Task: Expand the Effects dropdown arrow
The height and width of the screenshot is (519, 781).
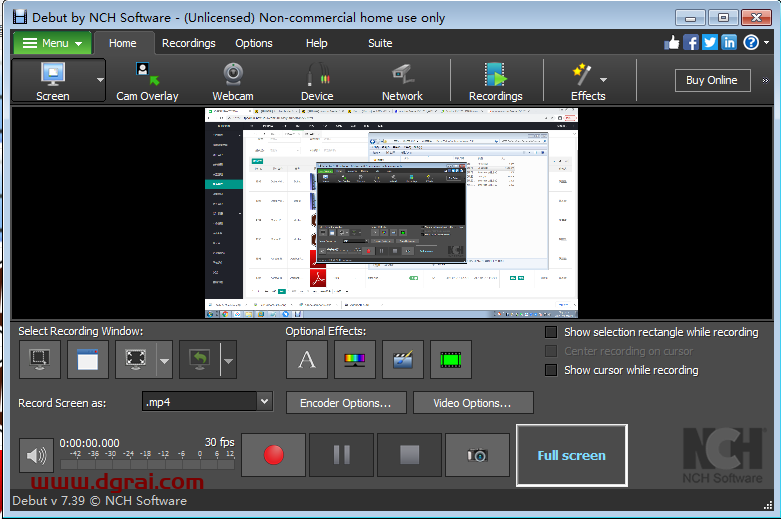Action: point(603,80)
